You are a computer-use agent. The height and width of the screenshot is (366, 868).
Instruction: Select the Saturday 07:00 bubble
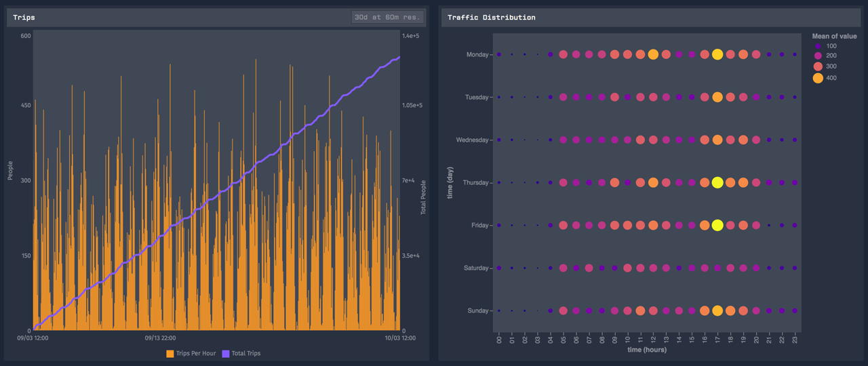pyautogui.click(x=589, y=268)
